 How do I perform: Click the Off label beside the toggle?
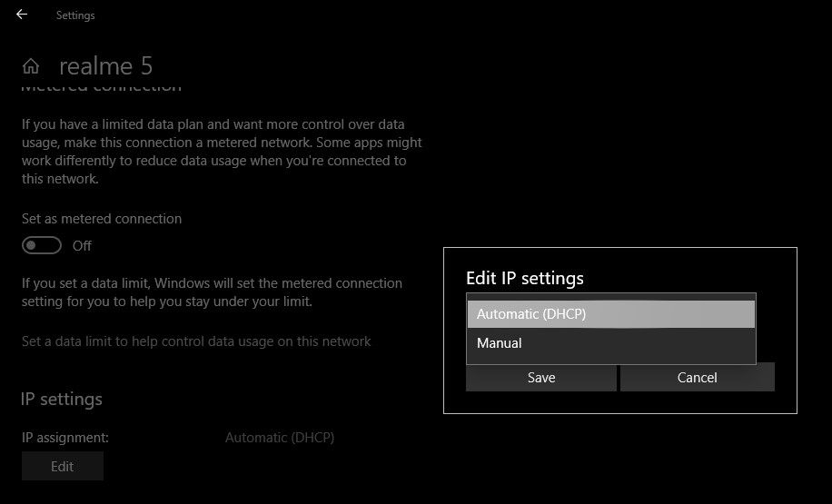click(x=82, y=246)
